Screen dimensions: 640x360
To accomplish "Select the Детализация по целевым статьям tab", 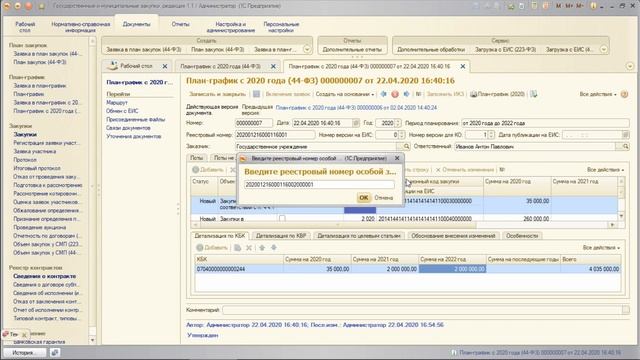I will click(x=359, y=236).
